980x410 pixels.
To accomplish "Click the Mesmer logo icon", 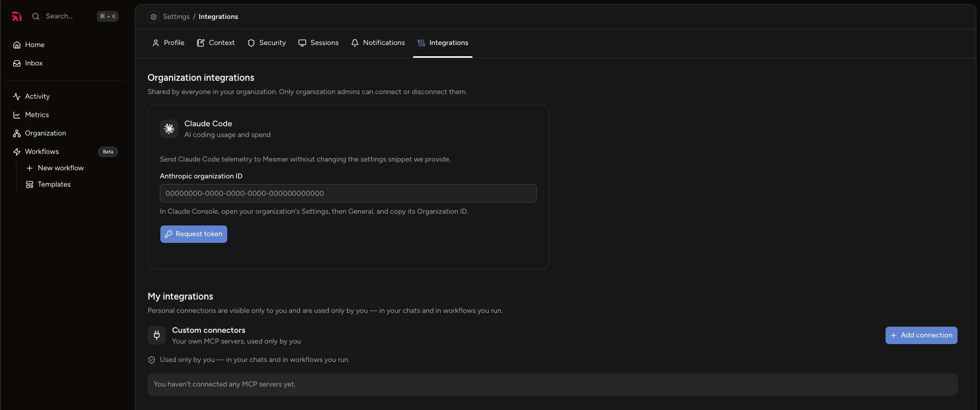I will pos(17,16).
